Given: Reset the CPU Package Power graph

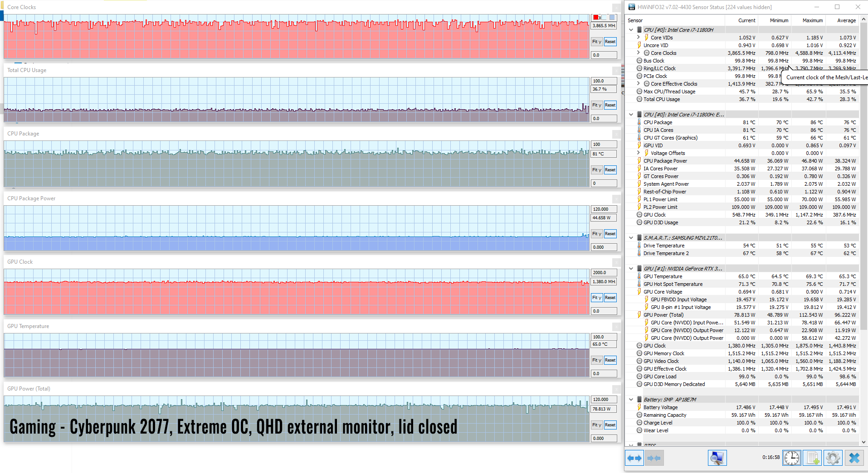Looking at the screenshot, I should pyautogui.click(x=610, y=234).
